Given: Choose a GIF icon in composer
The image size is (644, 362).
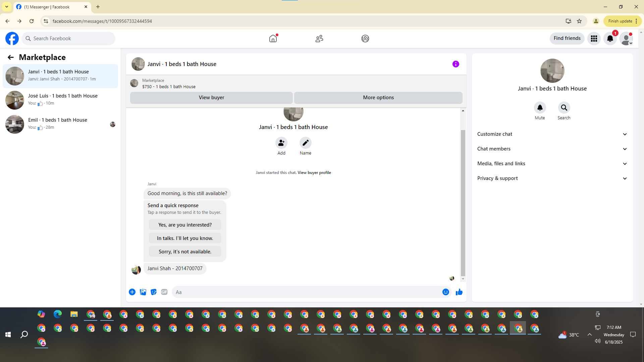Looking at the screenshot, I should 164,292.
